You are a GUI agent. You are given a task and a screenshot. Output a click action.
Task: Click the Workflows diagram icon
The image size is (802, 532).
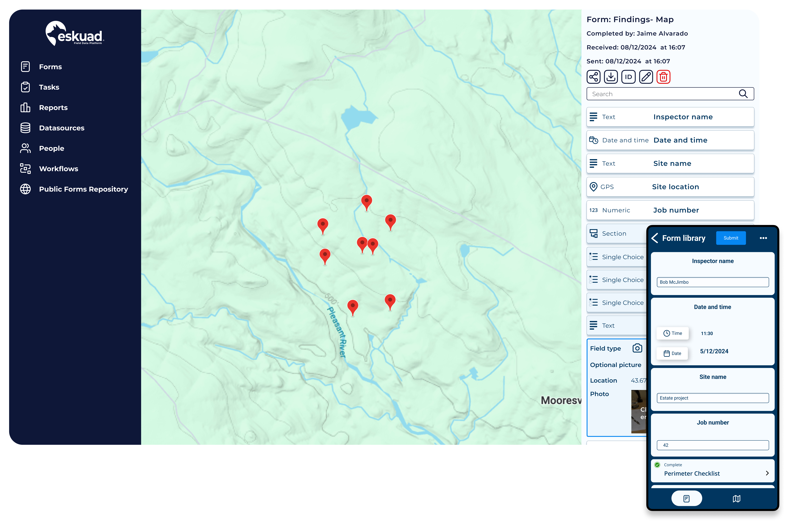pyautogui.click(x=26, y=169)
